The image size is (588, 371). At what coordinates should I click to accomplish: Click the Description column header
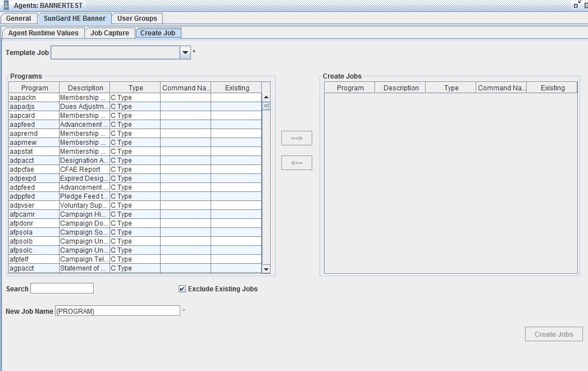point(85,88)
